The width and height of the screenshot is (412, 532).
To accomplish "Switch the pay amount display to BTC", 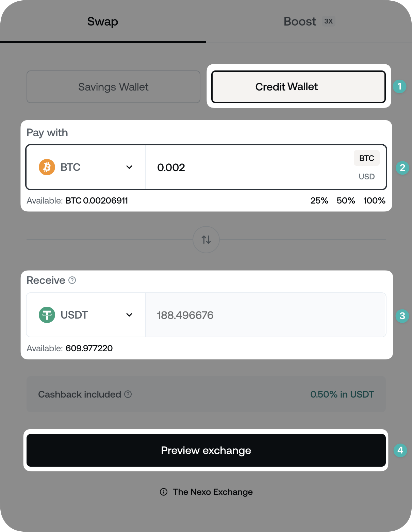I will (x=366, y=158).
